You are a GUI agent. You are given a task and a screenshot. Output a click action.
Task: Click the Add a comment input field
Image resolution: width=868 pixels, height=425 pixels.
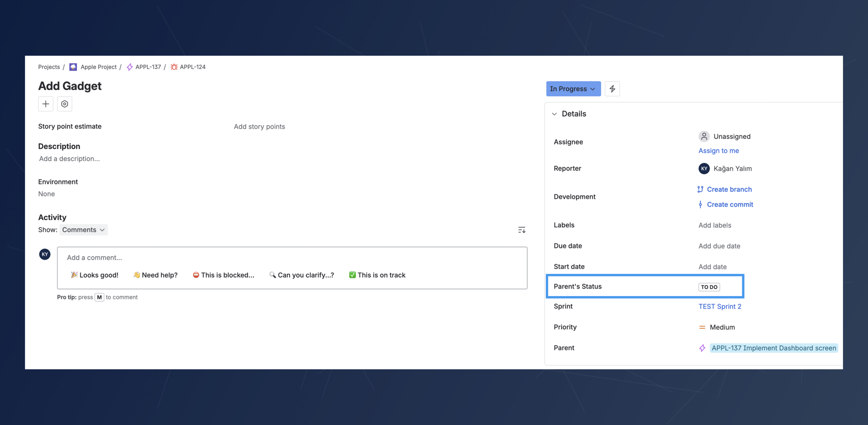point(189,257)
